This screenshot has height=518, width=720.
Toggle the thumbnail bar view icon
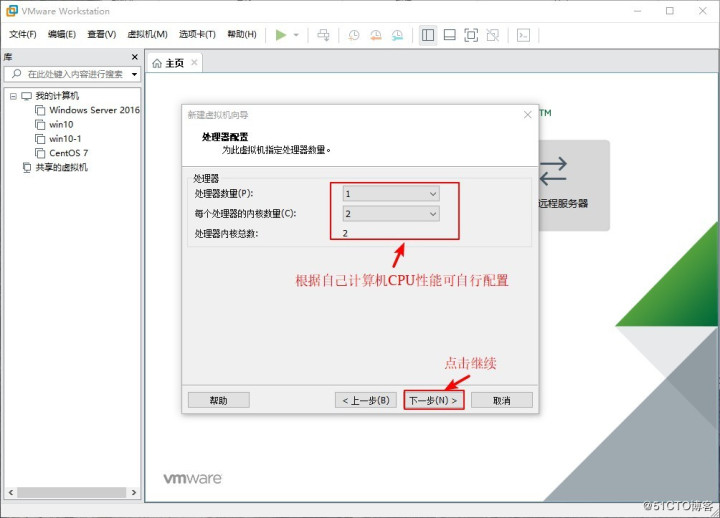click(450, 35)
